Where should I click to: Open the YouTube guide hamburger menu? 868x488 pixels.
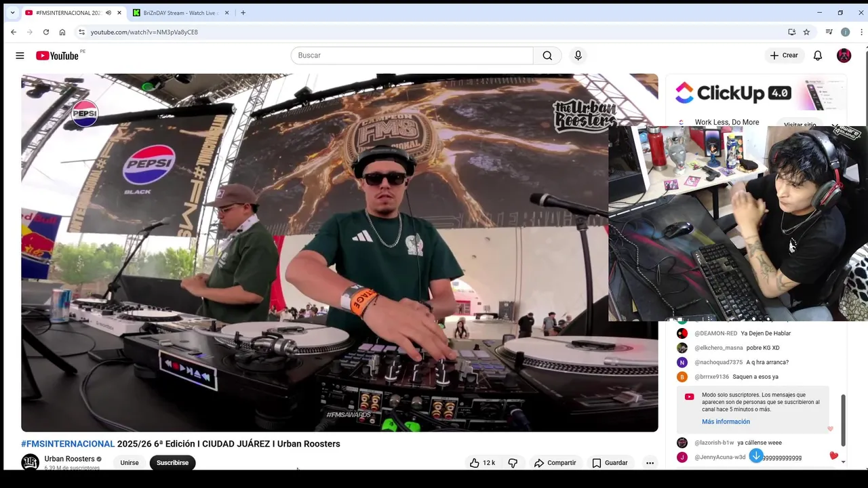[x=20, y=56]
